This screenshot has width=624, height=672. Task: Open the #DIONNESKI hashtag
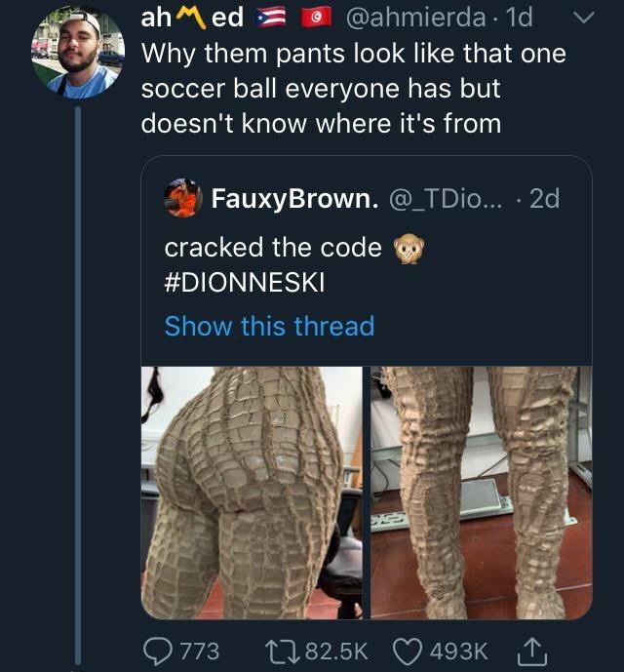point(244,283)
